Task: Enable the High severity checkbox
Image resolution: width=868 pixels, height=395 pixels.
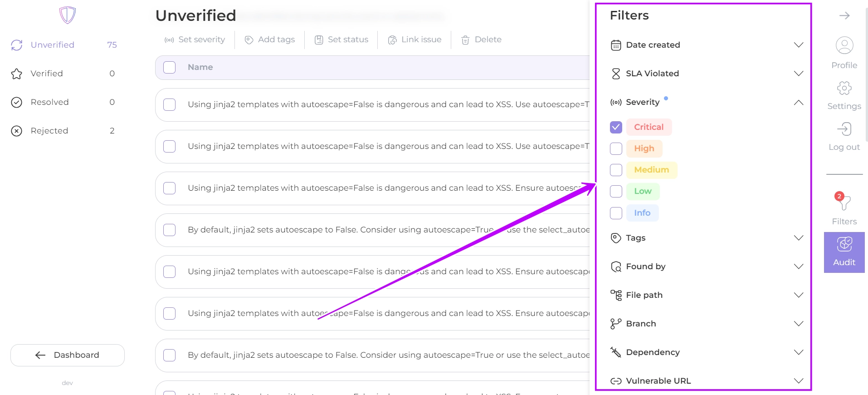Action: coord(616,148)
